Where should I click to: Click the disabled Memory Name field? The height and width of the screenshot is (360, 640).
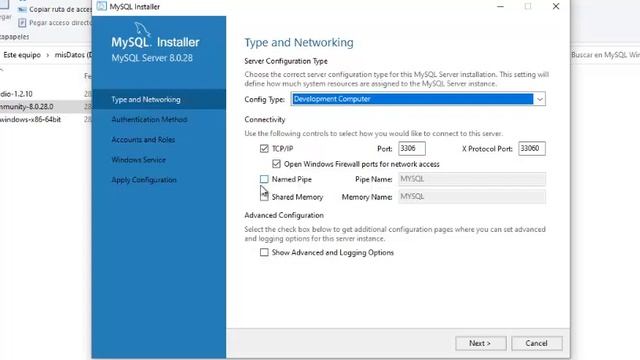coord(472,197)
